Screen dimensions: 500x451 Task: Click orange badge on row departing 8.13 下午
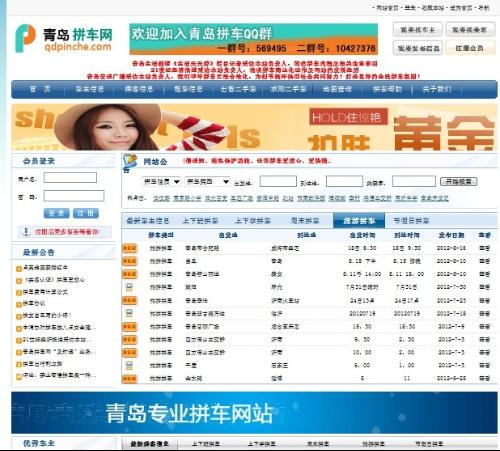click(x=129, y=261)
